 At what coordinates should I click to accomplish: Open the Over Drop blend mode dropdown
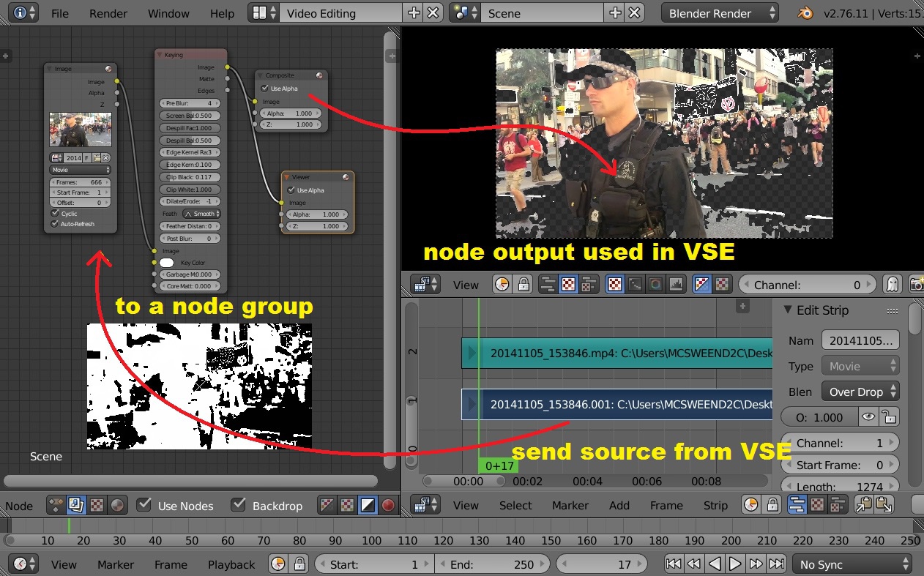click(x=860, y=392)
